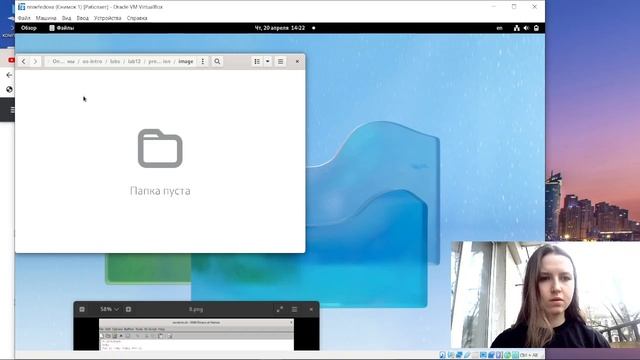This screenshot has width=640, height=360.
Task: Zoom in within the image viewer
Action: (x=128, y=309)
